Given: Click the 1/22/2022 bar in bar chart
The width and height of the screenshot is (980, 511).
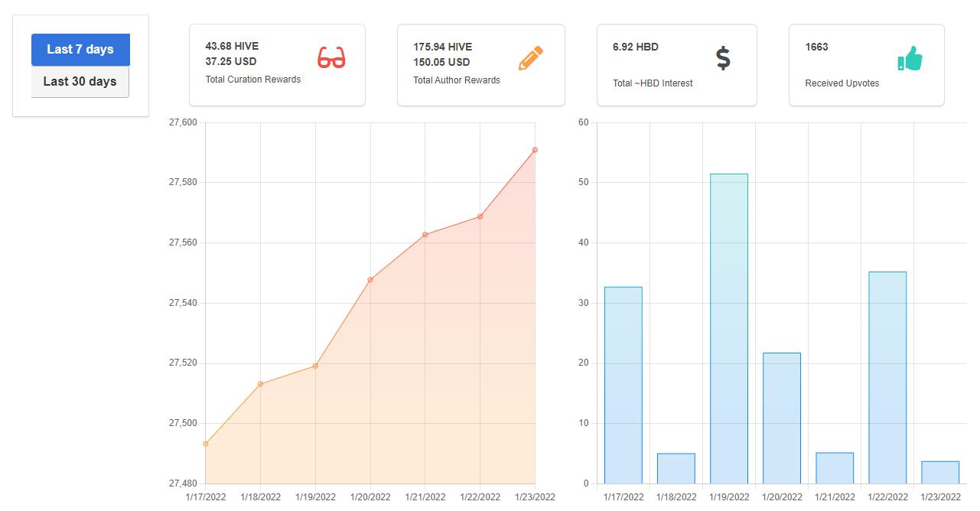Looking at the screenshot, I should pos(887,378).
